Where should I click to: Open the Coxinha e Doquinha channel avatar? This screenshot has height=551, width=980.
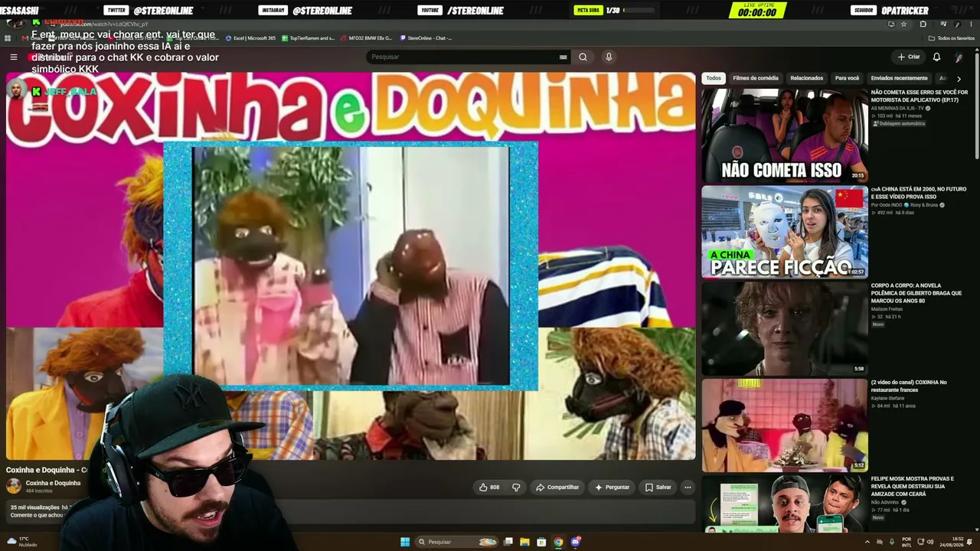coord(14,485)
